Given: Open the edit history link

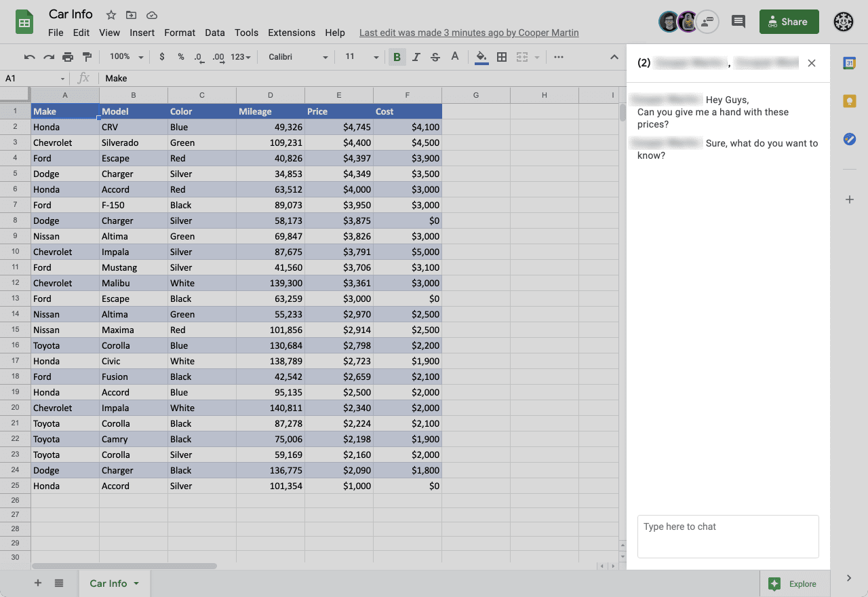Looking at the screenshot, I should pos(469,32).
